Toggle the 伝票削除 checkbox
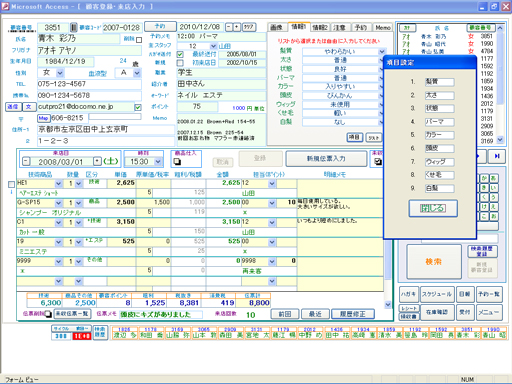 48,314
